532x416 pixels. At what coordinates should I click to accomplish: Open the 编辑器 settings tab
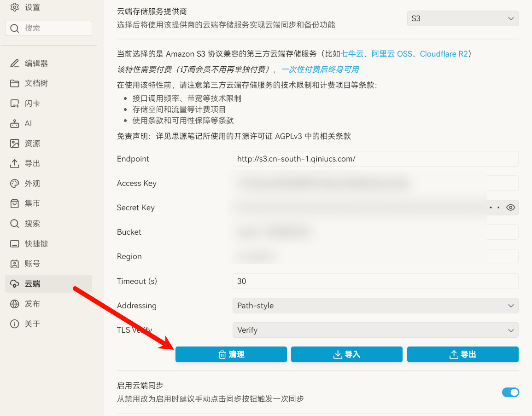pyautogui.click(x=48, y=64)
